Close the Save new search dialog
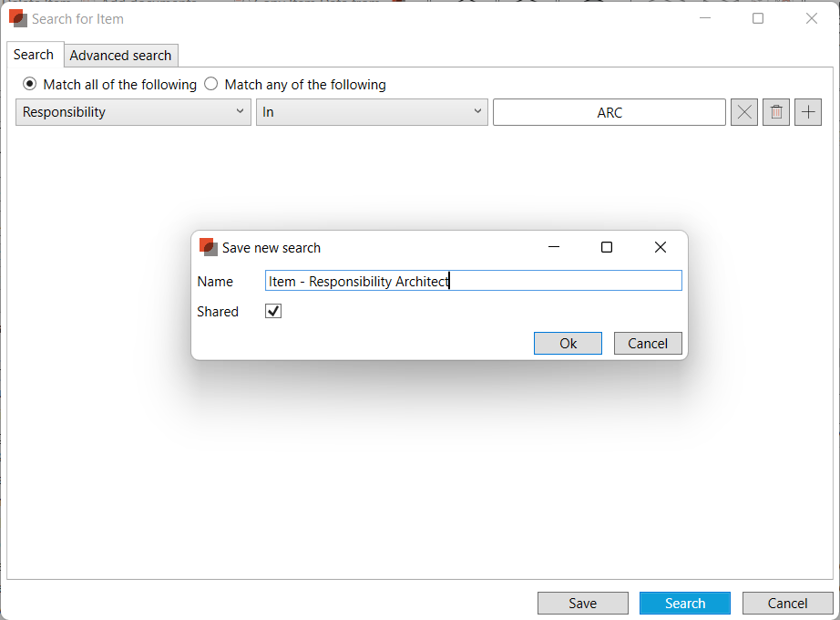840x620 pixels. tap(661, 247)
